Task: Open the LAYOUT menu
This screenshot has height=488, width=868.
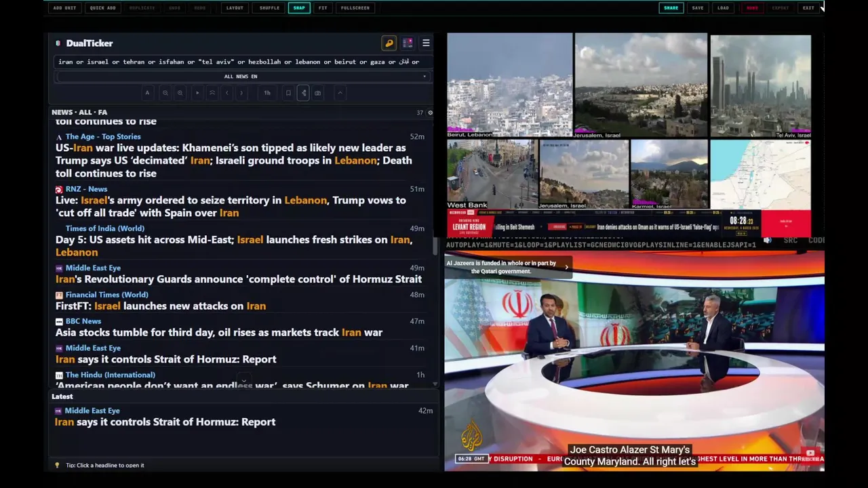Action: coord(235,8)
